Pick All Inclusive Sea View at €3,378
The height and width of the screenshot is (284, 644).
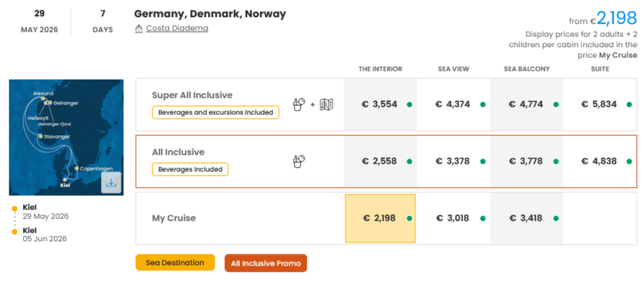click(x=453, y=161)
